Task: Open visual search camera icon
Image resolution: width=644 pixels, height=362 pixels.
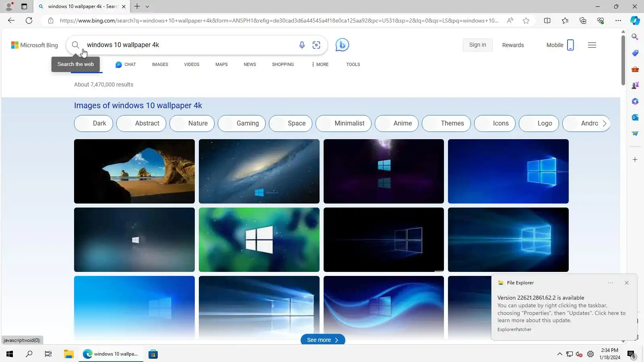Action: [316, 45]
